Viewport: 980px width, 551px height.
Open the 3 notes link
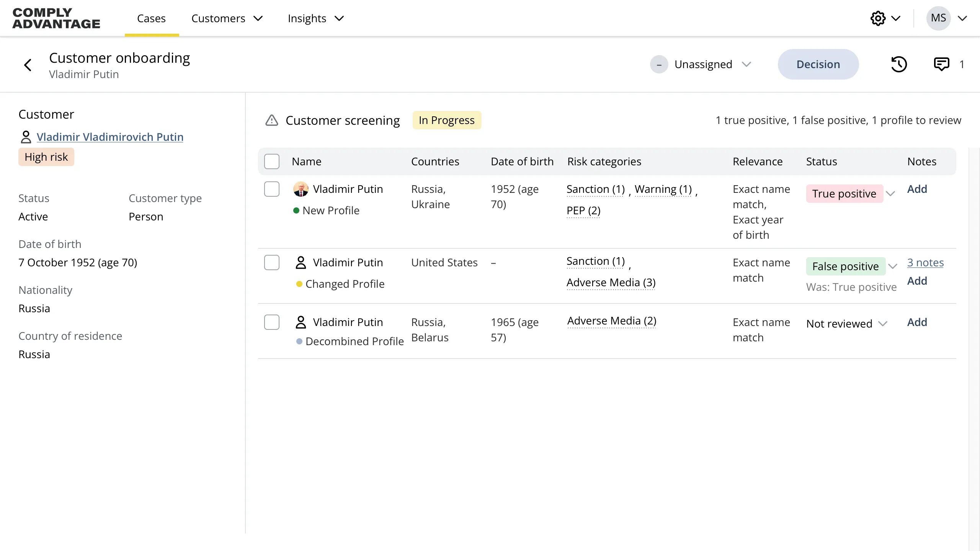(926, 262)
